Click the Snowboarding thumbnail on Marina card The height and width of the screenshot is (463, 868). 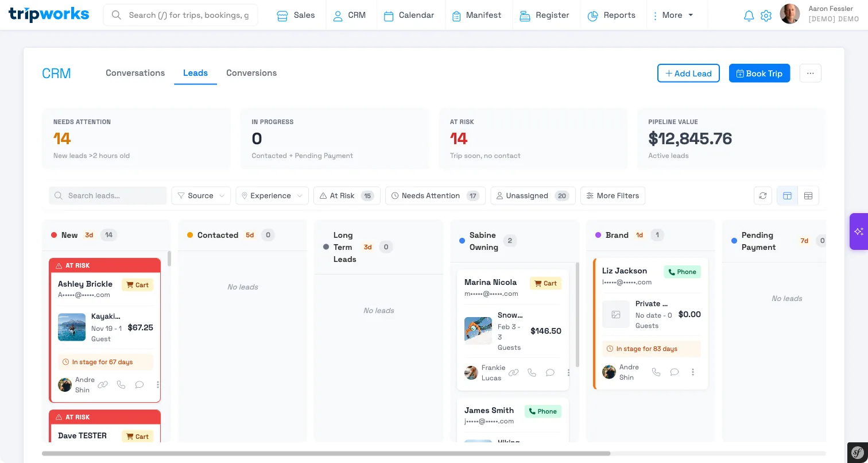(478, 331)
